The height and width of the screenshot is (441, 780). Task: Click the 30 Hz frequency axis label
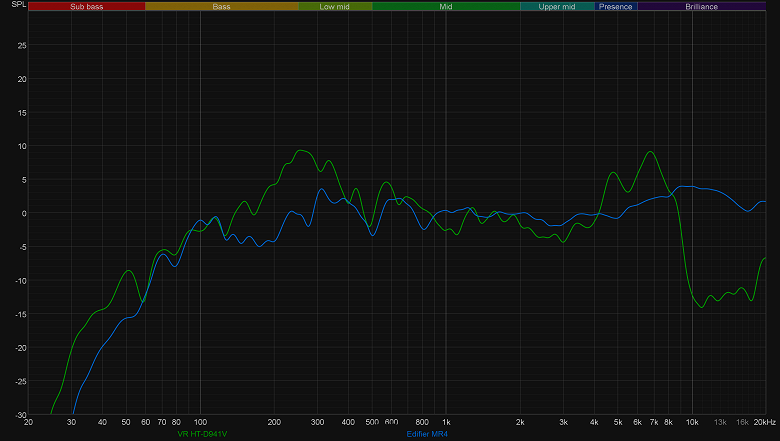pyautogui.click(x=72, y=422)
